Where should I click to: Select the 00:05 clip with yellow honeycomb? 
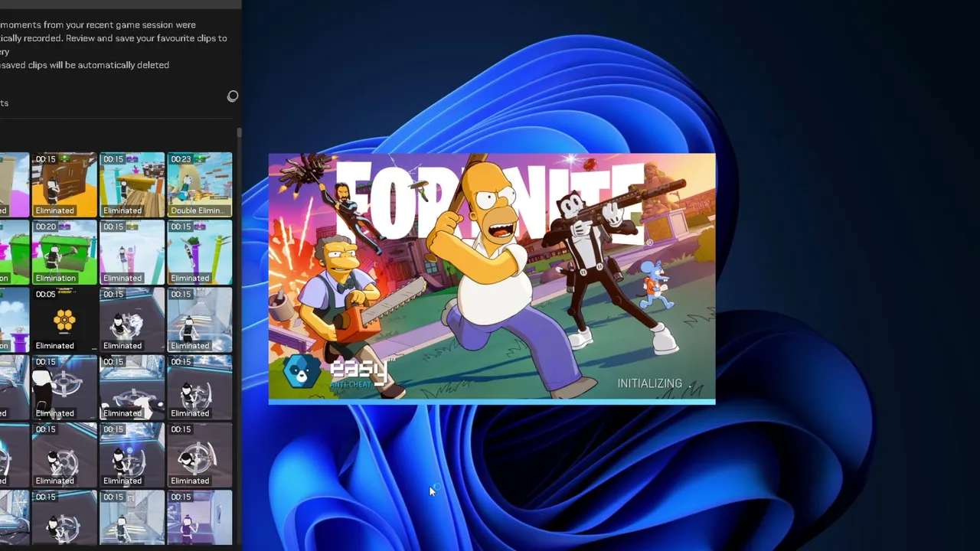[65, 320]
